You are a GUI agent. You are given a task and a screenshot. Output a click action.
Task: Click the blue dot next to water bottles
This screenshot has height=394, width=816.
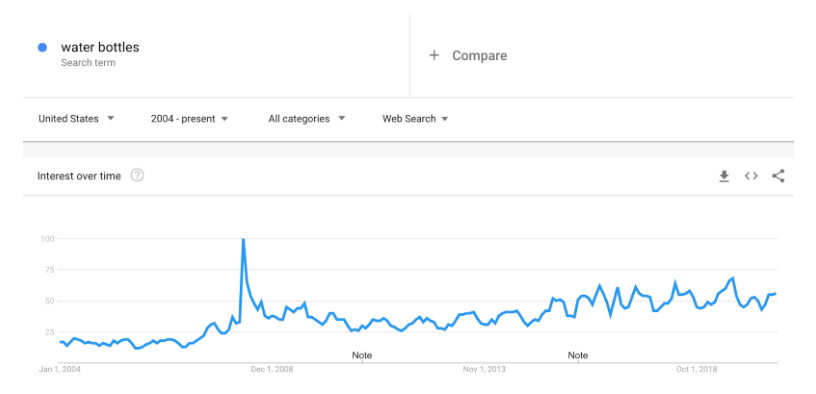point(43,47)
